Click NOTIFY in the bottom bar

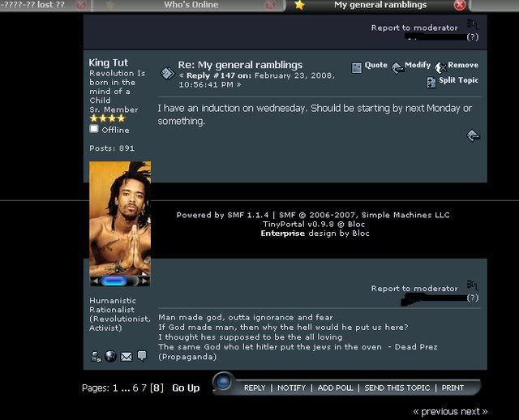(291, 388)
